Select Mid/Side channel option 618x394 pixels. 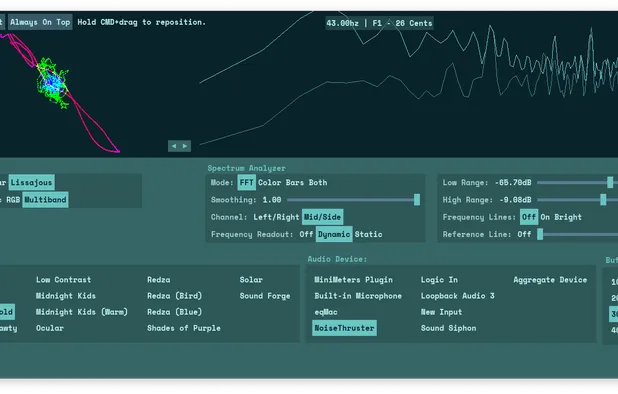point(322,217)
